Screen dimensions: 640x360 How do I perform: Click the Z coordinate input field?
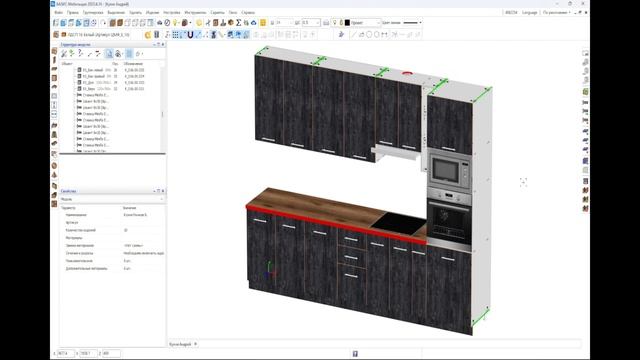[x=111, y=353]
